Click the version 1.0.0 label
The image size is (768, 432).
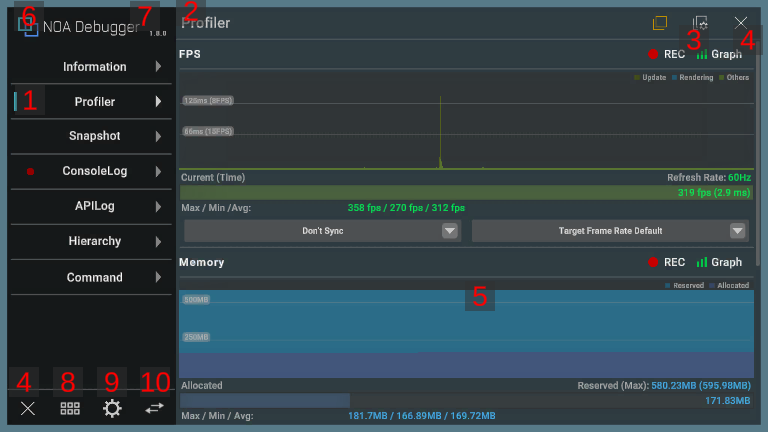click(x=158, y=33)
